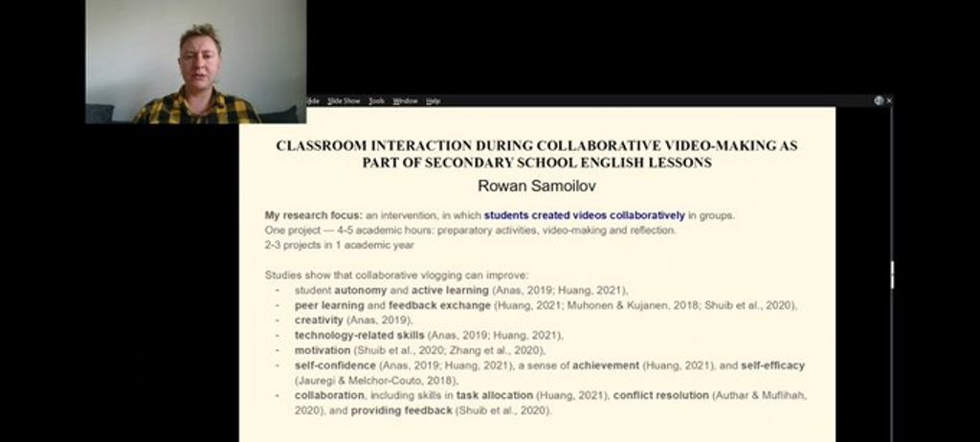
Task: Open the Slide Show menu
Action: click(344, 100)
